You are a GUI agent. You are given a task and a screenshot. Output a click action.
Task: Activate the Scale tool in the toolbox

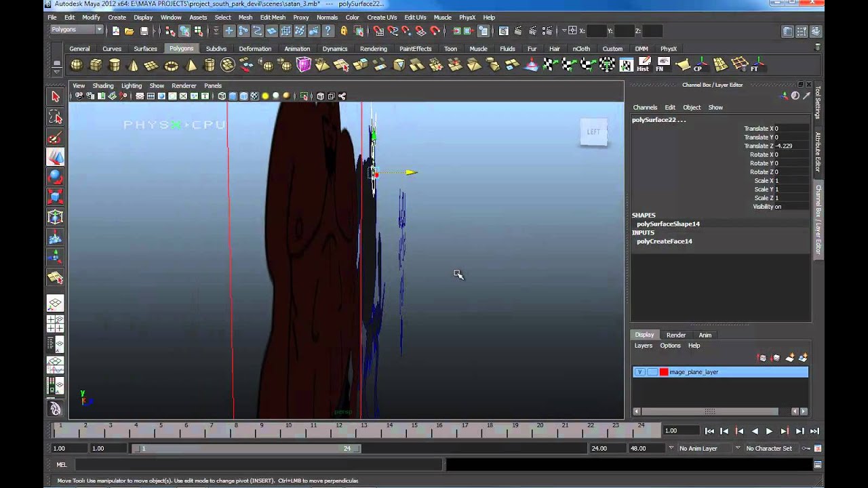(56, 197)
